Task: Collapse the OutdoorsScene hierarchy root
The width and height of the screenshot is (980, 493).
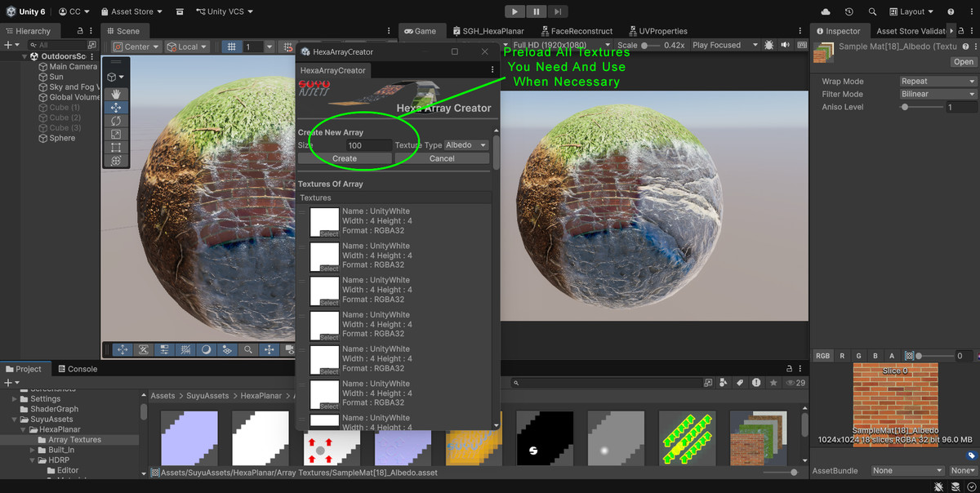Action: [x=25, y=56]
